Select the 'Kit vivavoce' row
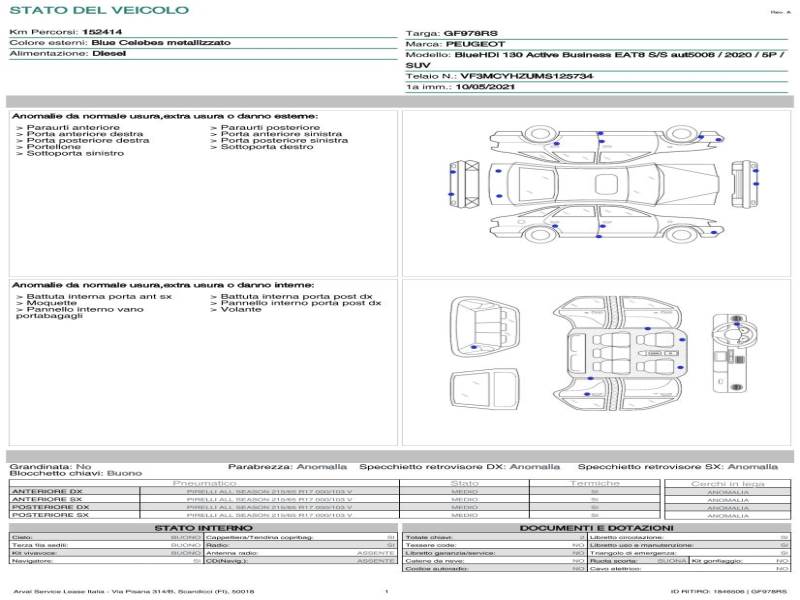800x600 pixels. 106,553
